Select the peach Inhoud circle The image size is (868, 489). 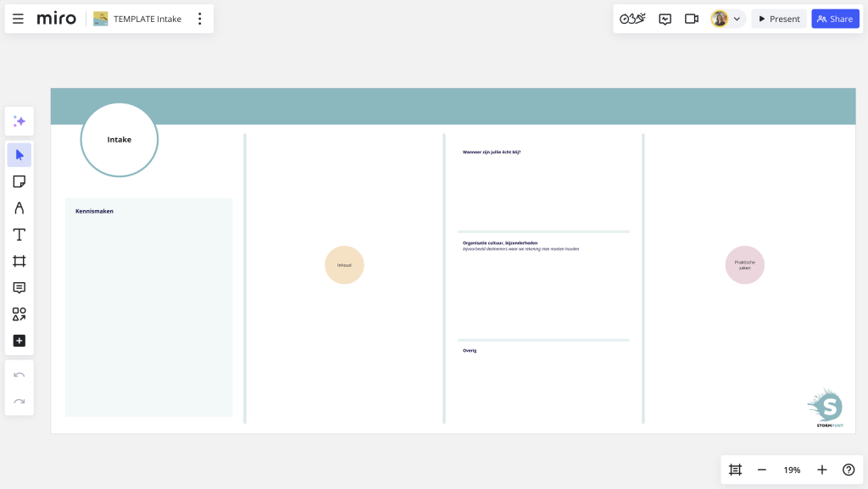click(x=344, y=265)
